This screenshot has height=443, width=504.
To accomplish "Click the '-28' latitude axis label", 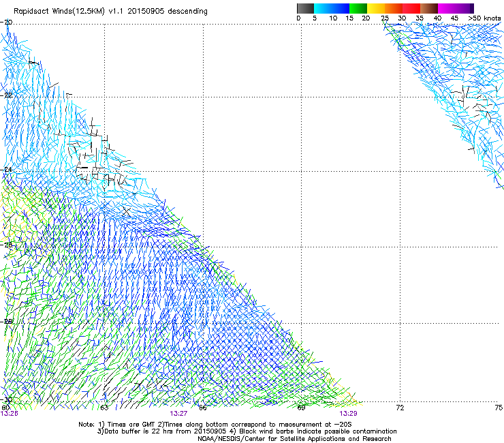I will point(6,322).
